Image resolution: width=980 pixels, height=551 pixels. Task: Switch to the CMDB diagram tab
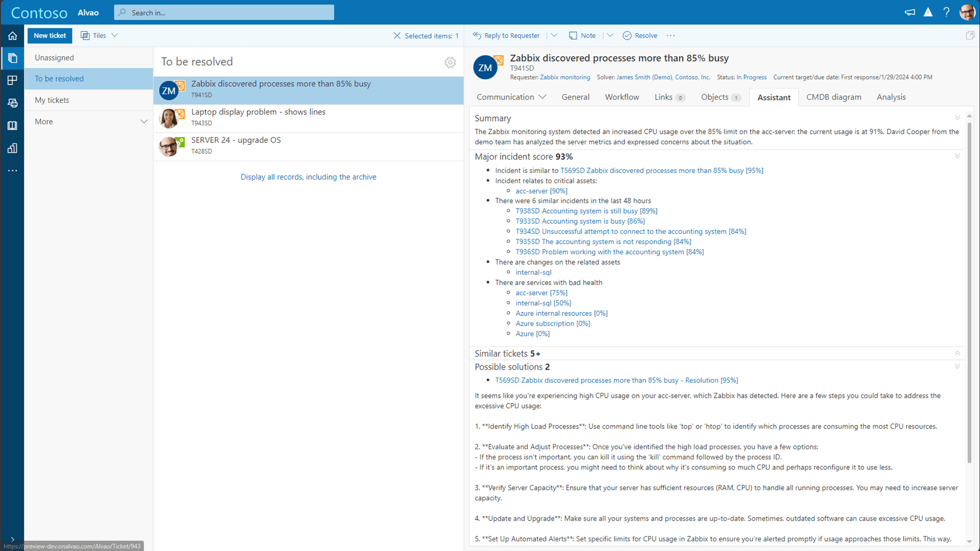(x=834, y=97)
